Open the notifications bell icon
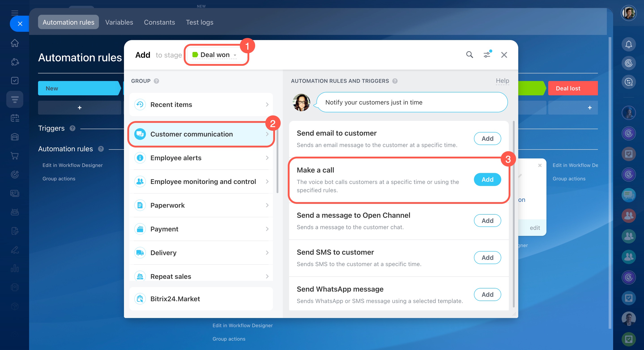The width and height of the screenshot is (644, 350). pos(629,44)
